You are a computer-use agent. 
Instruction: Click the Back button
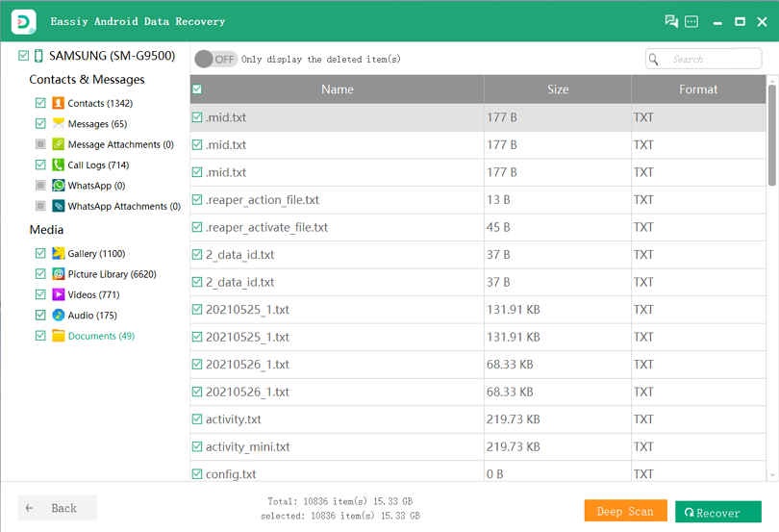pyautogui.click(x=57, y=508)
